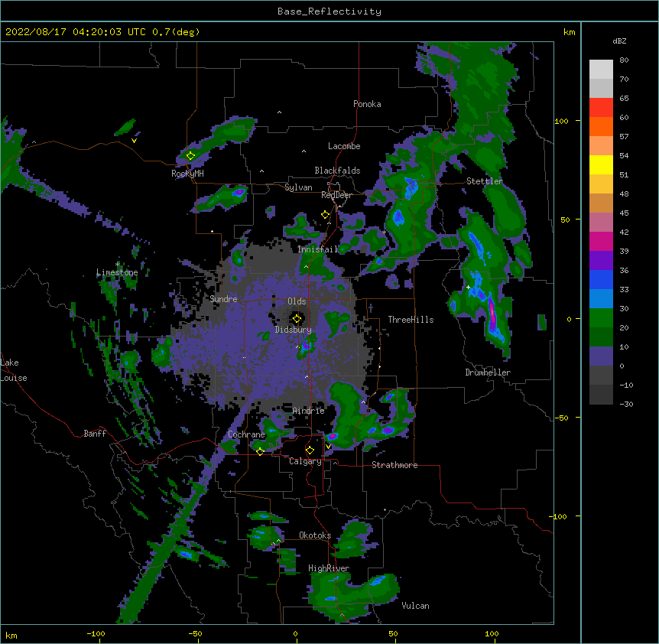Click the Vulcan label
659x644 pixels.
[415, 606]
